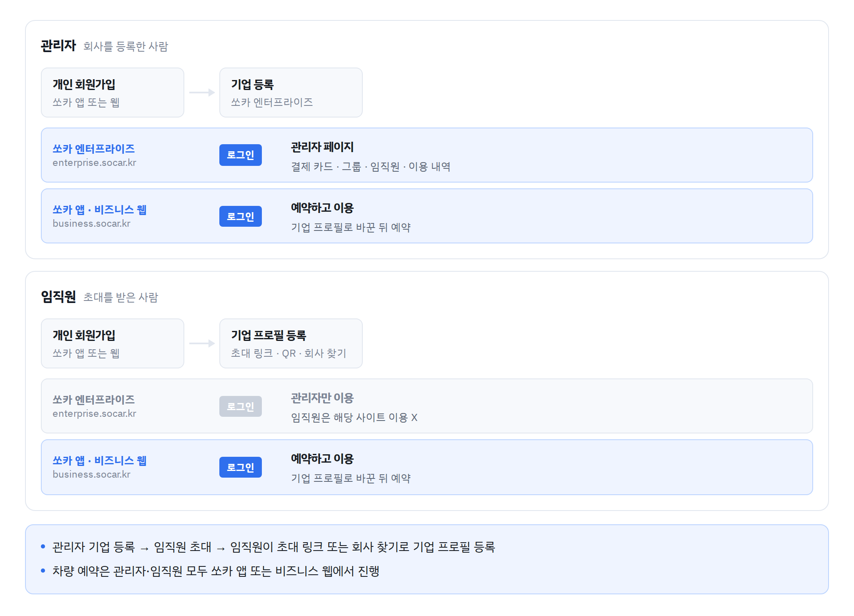Click 예약하고 이용 title in 관리자 section
This screenshot has height=616, width=854.
tap(322, 208)
